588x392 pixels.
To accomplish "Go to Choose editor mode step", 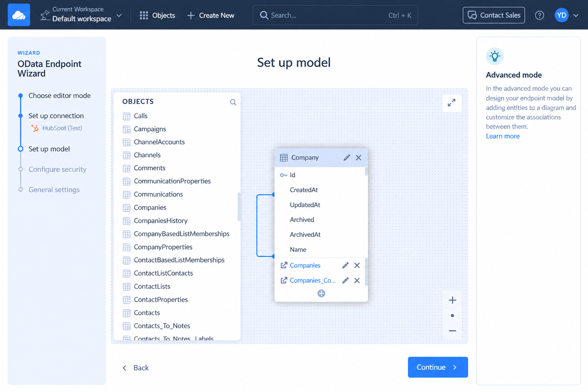I will click(x=59, y=95).
